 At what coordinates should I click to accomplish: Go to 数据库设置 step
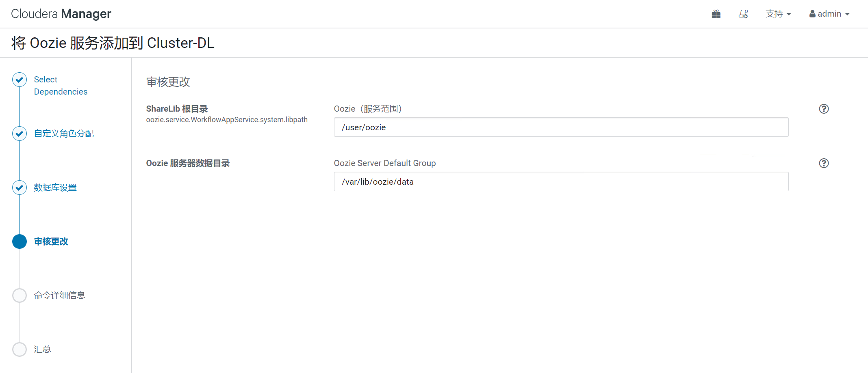point(55,188)
